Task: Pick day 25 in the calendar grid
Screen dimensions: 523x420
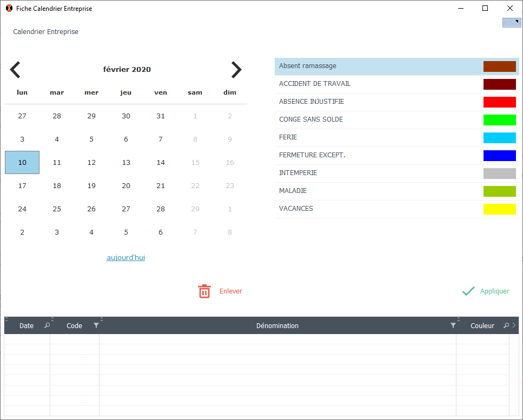Action: pos(57,209)
